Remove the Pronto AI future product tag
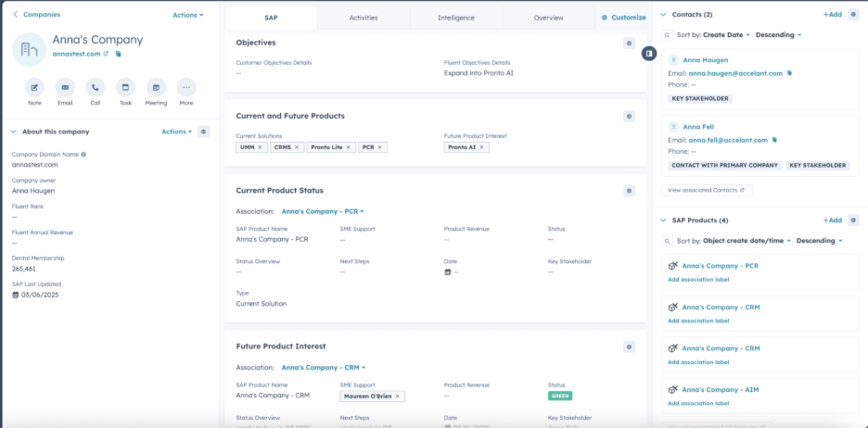Viewport: 868px width, 428px height. 481,147
